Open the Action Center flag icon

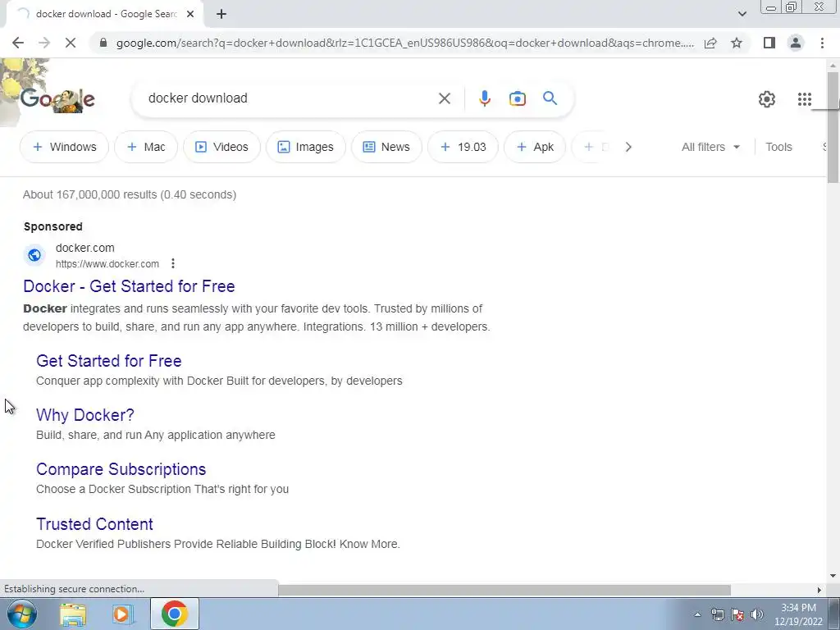tap(737, 614)
